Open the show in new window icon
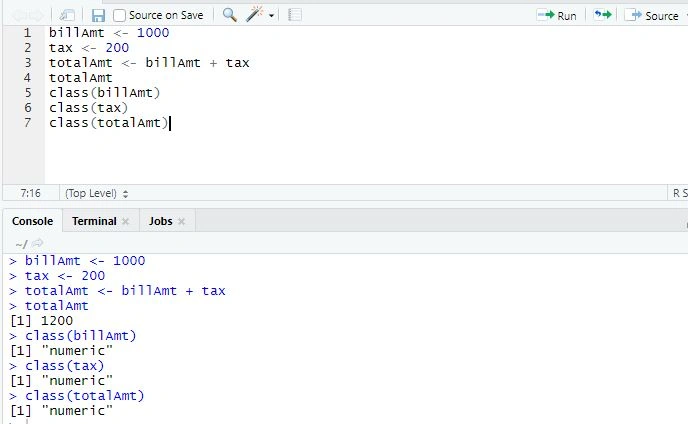688x424 pixels. point(67,15)
